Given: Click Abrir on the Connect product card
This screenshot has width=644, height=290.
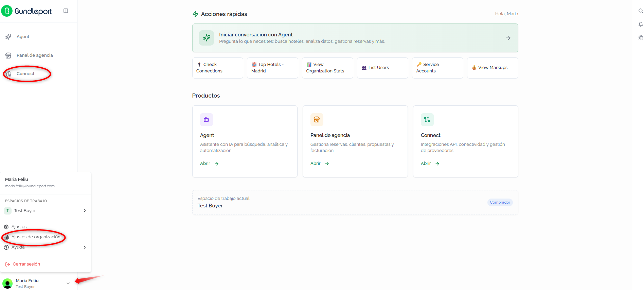Looking at the screenshot, I should coord(430,164).
